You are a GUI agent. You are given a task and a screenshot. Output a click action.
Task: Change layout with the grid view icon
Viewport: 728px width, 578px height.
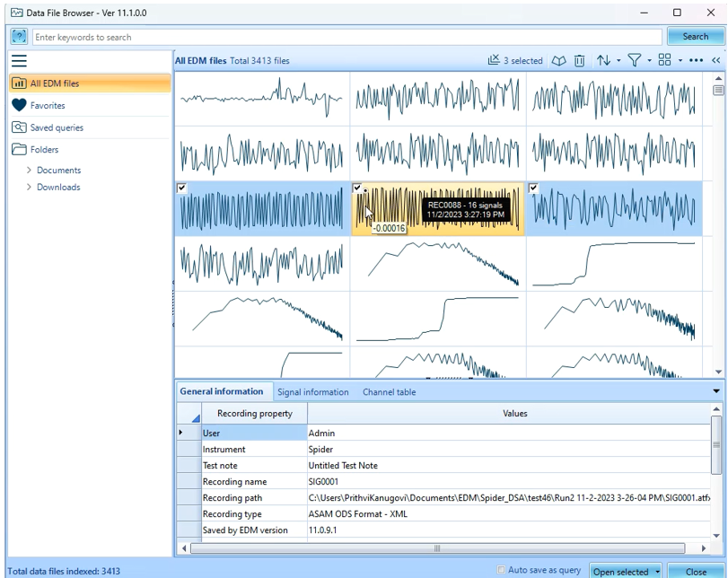pos(666,61)
